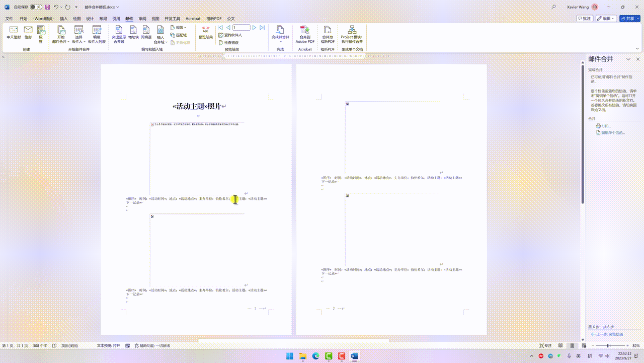Open the 规则 rules dropdown

click(x=178, y=28)
